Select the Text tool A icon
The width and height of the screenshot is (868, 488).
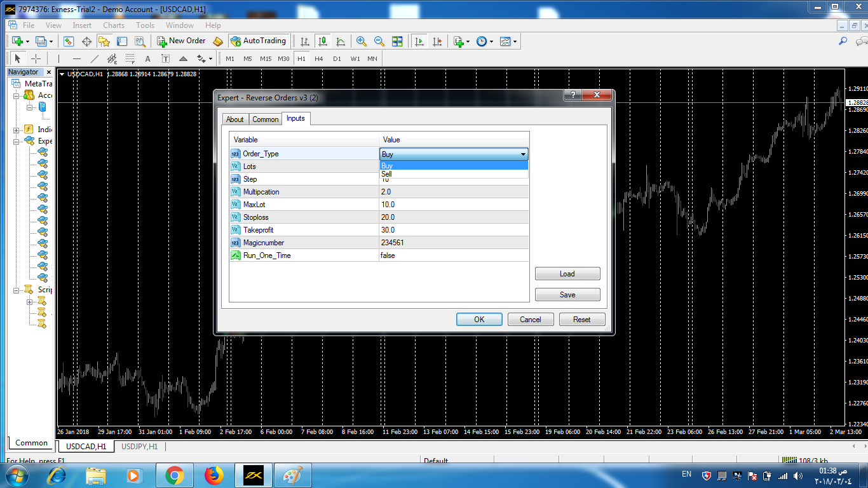[x=148, y=58]
